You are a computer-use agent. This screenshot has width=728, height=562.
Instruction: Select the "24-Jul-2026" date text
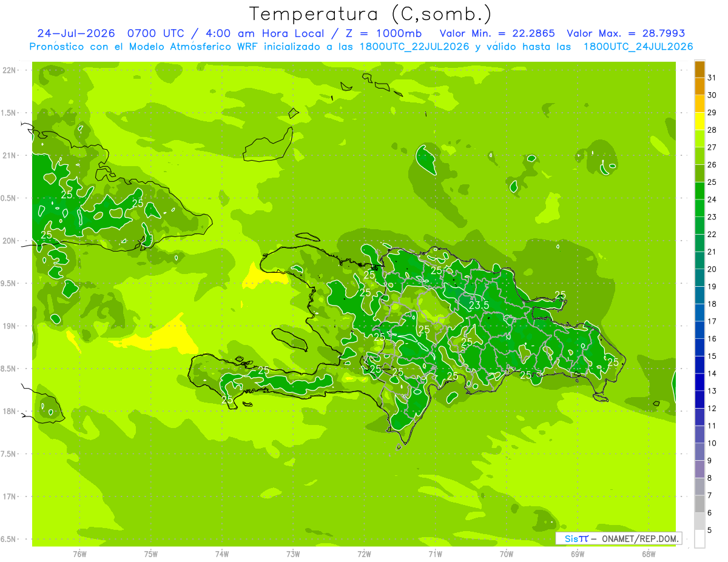tap(76, 33)
